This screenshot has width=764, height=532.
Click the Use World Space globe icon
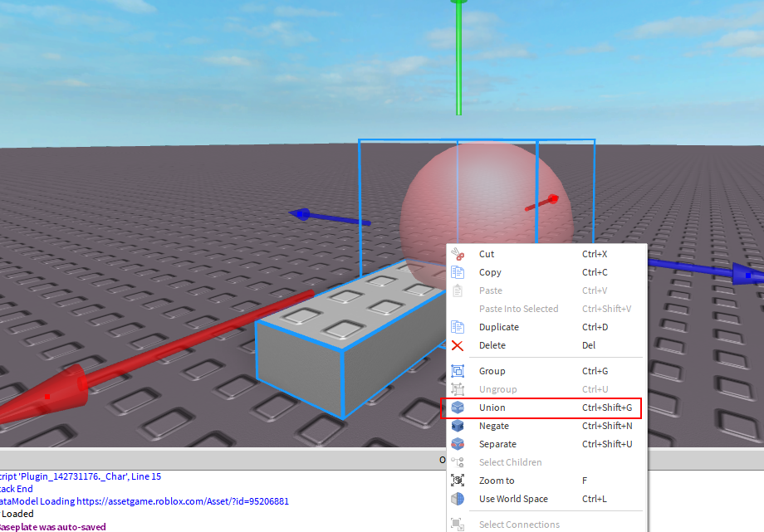tap(457, 499)
